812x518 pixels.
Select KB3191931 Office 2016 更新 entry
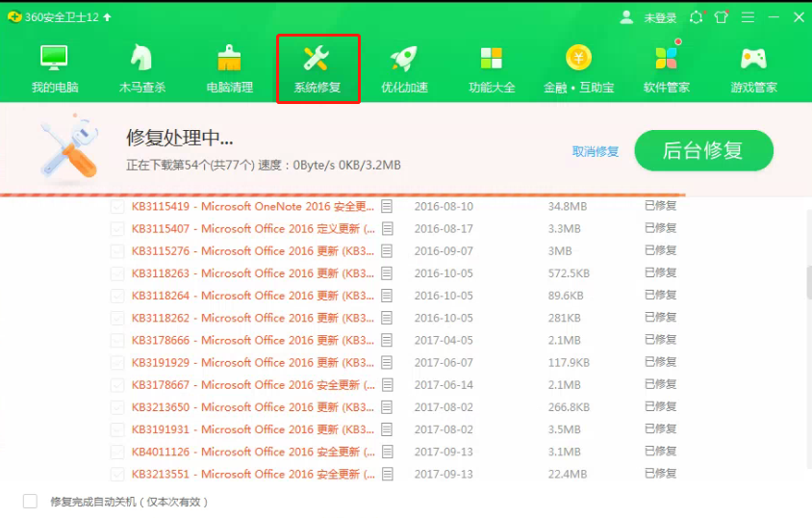(253, 429)
